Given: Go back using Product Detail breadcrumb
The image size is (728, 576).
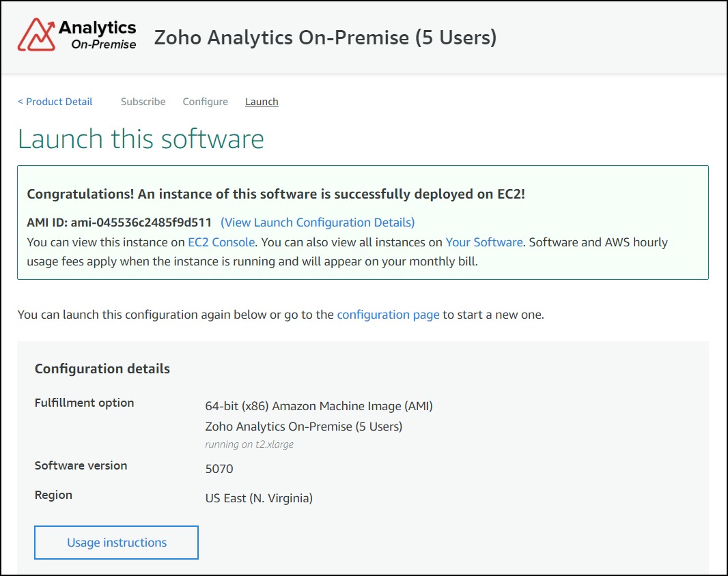Looking at the screenshot, I should (x=55, y=101).
